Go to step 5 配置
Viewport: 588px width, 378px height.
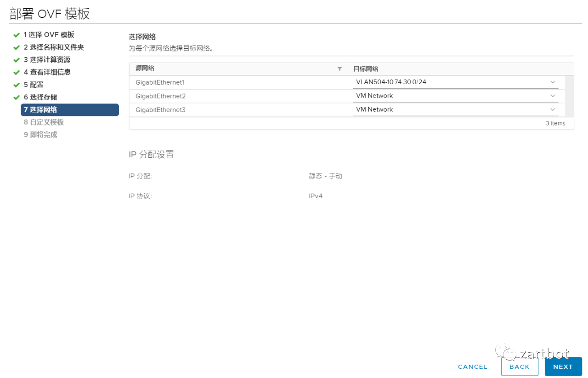[x=34, y=85]
